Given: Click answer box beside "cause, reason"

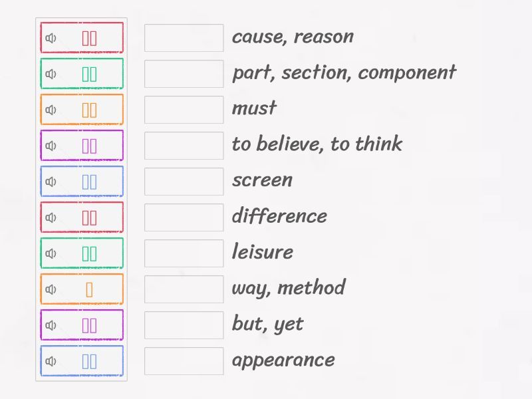Looking at the screenshot, I should tap(184, 38).
